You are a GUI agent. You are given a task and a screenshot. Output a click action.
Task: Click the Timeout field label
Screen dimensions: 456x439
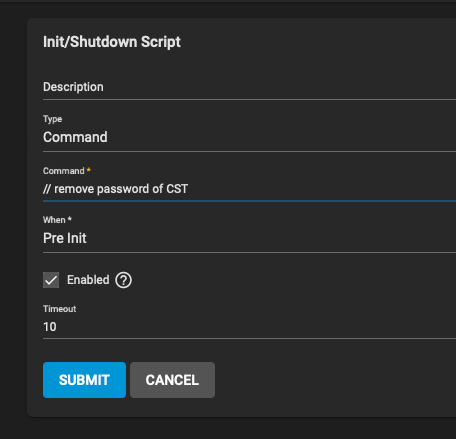(x=59, y=309)
